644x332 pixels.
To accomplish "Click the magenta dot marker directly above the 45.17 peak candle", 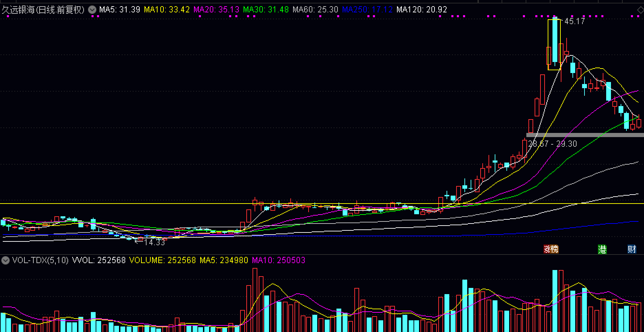I will click(554, 16).
